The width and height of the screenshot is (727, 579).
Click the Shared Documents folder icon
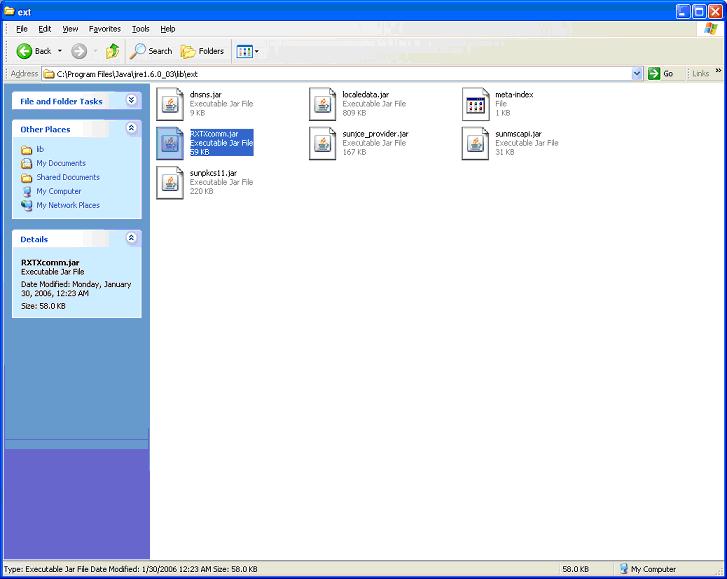[27, 178]
